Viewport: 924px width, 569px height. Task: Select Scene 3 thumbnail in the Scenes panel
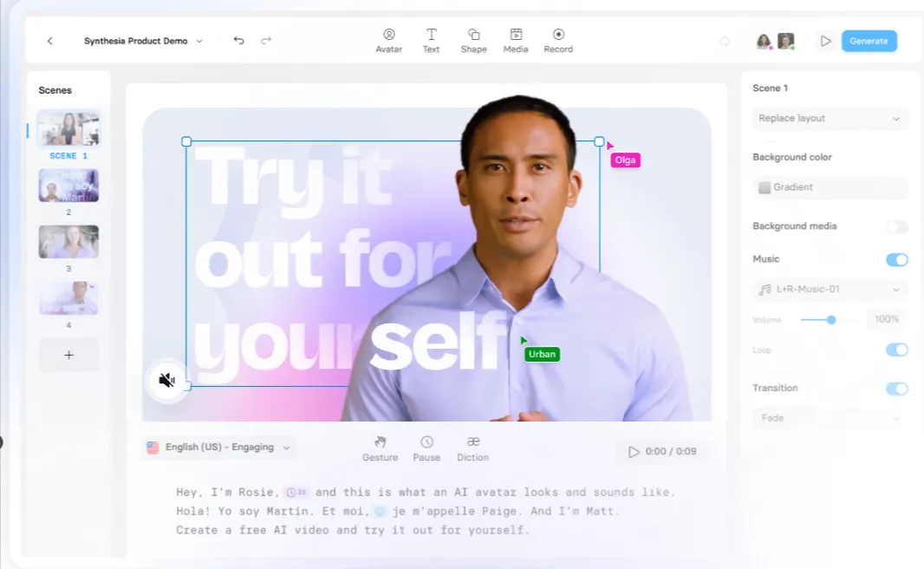(68, 241)
